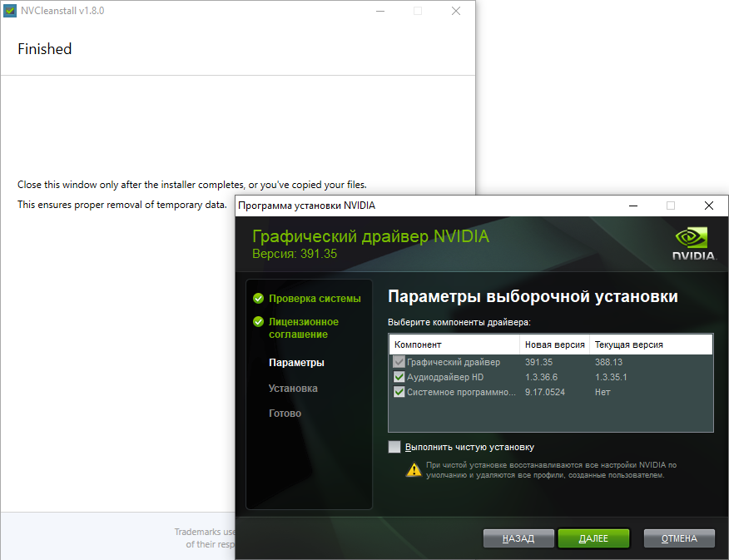Click current version value 388.13
Screen dimensions: 729x560
point(608,362)
